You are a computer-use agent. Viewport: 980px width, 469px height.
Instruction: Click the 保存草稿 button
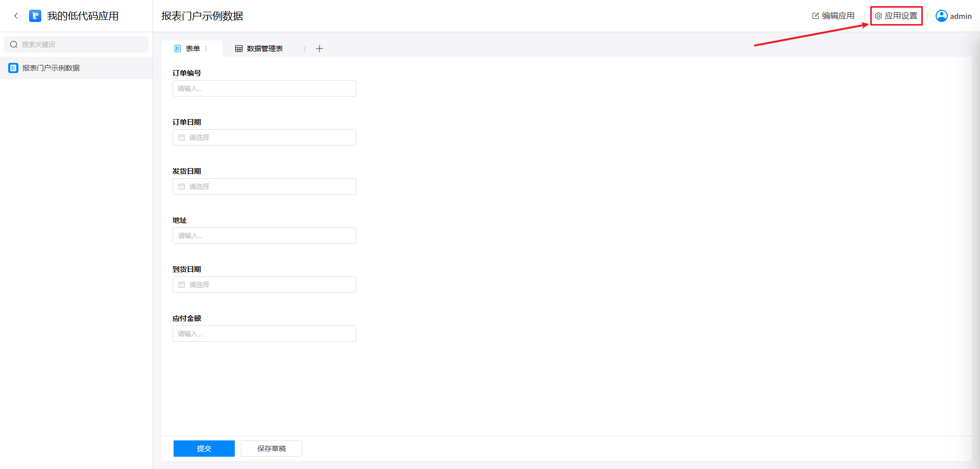(x=271, y=449)
